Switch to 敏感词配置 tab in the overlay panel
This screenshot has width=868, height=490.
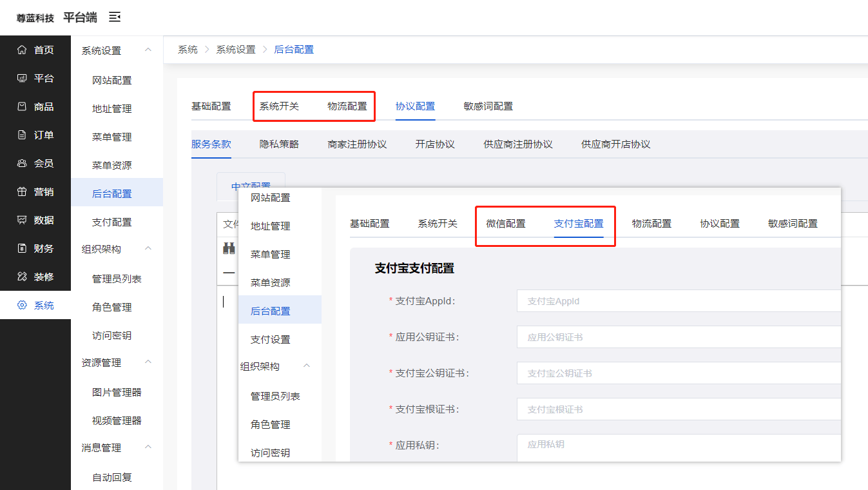793,224
